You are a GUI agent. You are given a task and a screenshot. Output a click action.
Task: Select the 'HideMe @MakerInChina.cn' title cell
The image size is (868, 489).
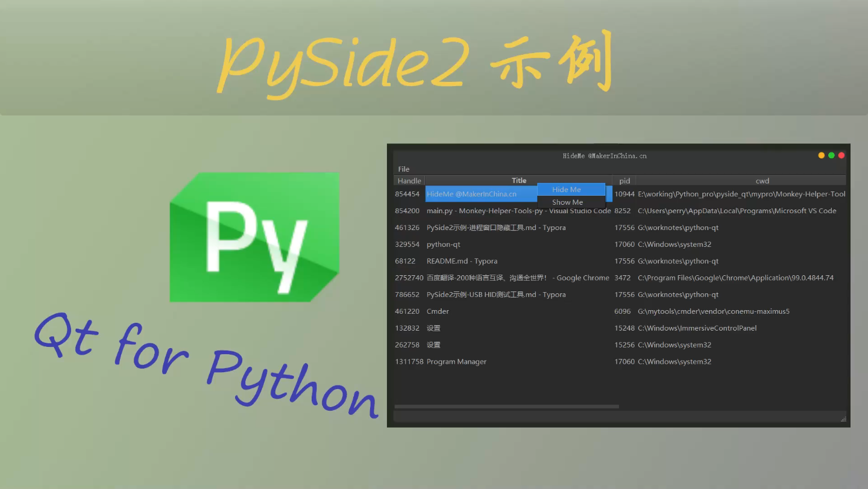(x=518, y=194)
